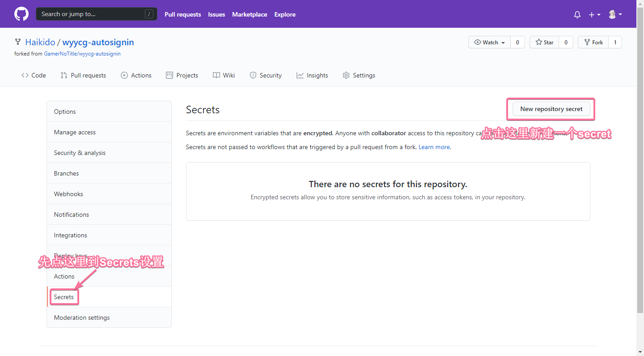Click the Security shield icon

point(253,75)
